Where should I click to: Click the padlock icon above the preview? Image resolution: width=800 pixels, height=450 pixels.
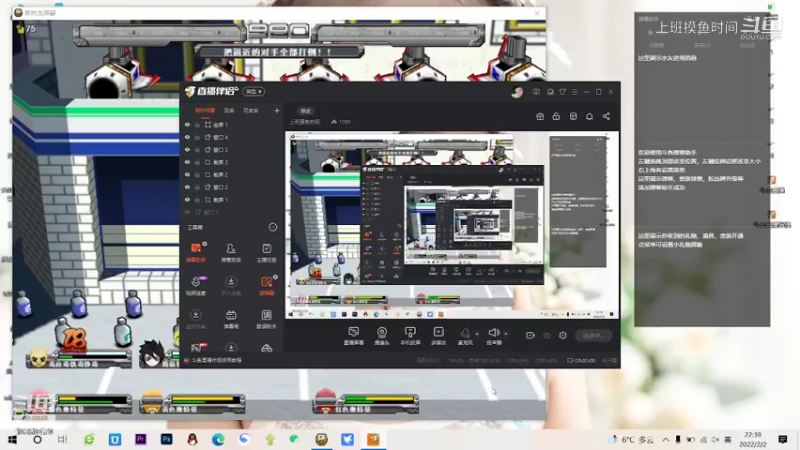[556, 116]
